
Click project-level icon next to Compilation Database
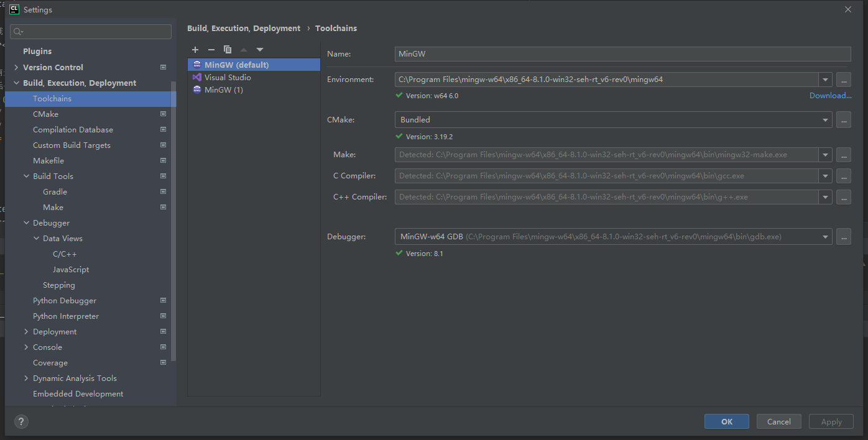(x=163, y=129)
